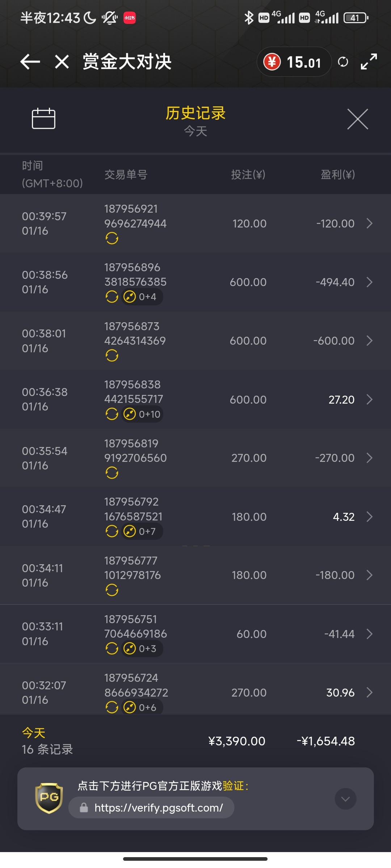
Task: Tap the yen coin balance icon
Action: (272, 62)
